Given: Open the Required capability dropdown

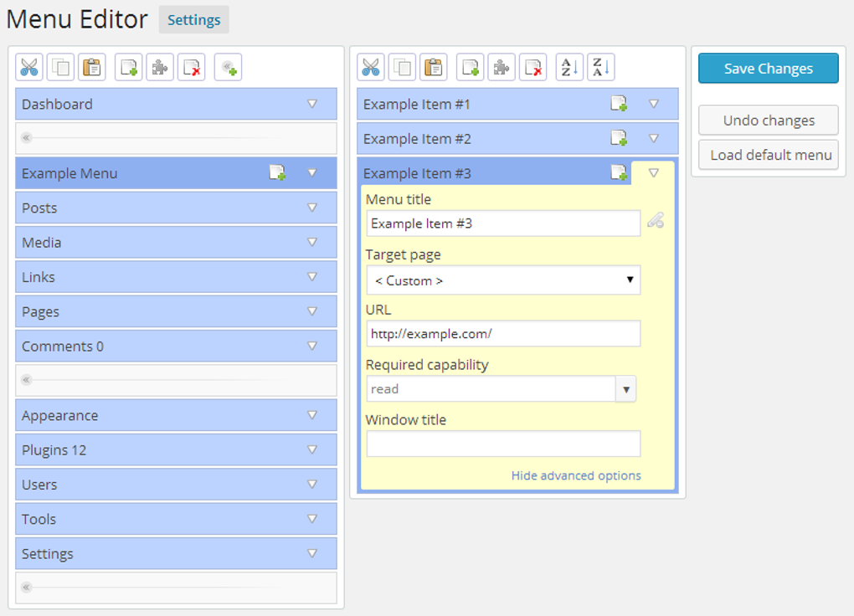Looking at the screenshot, I should tap(625, 388).
